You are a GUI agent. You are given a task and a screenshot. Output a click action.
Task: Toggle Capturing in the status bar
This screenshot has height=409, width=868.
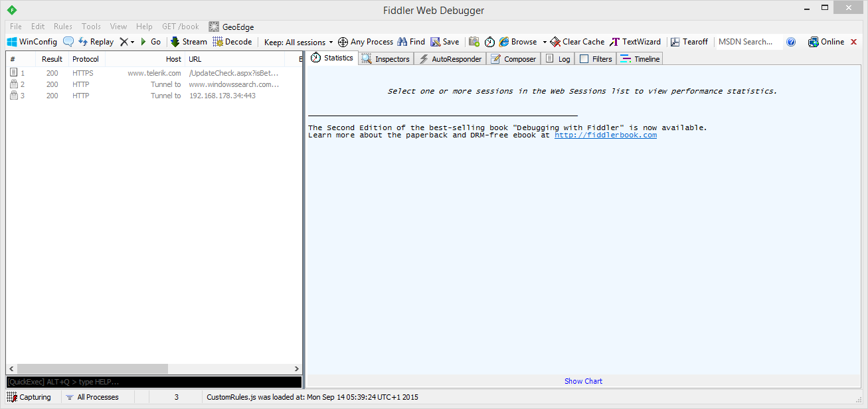point(29,397)
